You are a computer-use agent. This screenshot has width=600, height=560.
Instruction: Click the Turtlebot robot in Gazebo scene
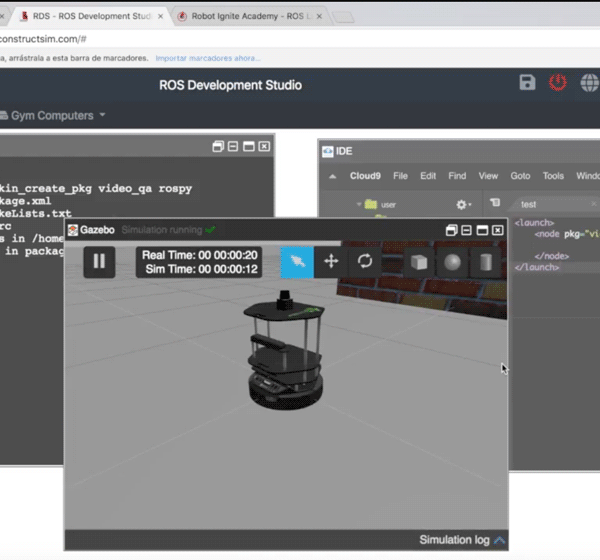285,350
